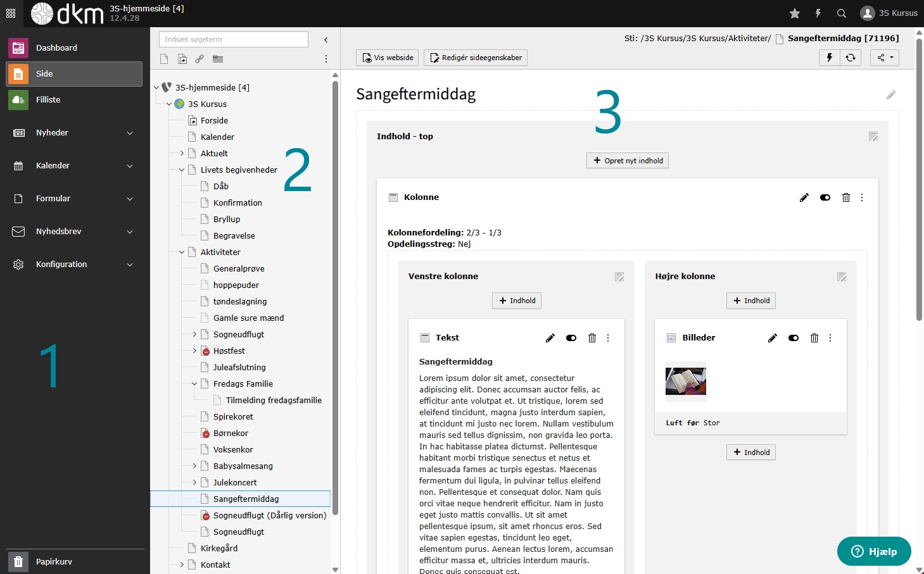This screenshot has height=574, width=924.
Task: Click the folder icon in tree toolbar
Action: pyautogui.click(x=218, y=59)
